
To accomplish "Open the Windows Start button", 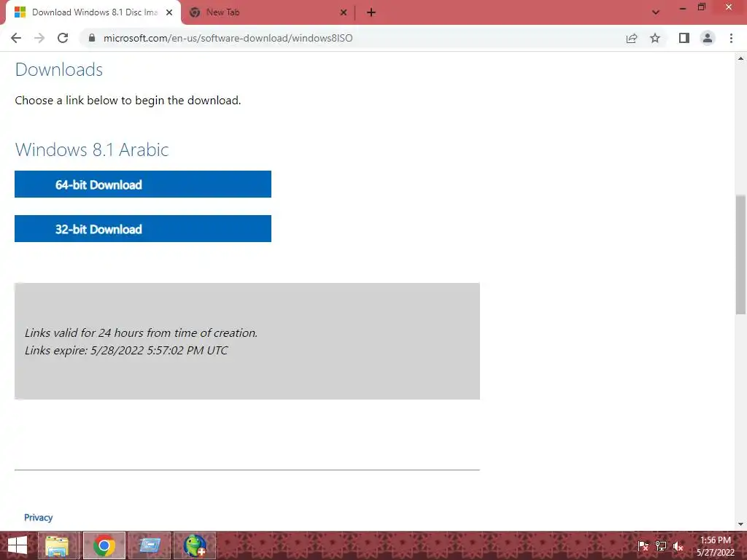I will point(18,545).
